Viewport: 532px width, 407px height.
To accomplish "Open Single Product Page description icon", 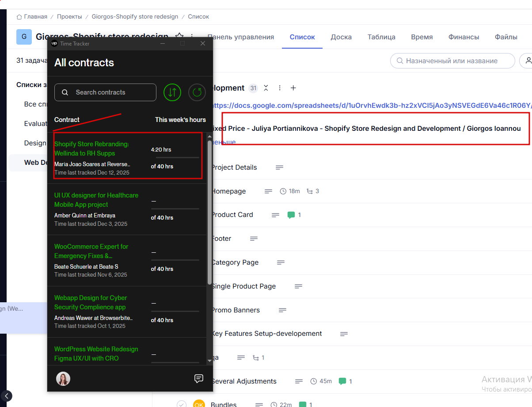I will point(299,286).
